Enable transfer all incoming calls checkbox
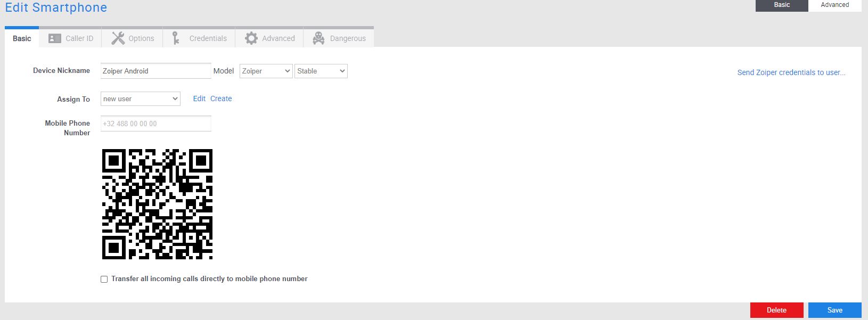 click(x=104, y=279)
